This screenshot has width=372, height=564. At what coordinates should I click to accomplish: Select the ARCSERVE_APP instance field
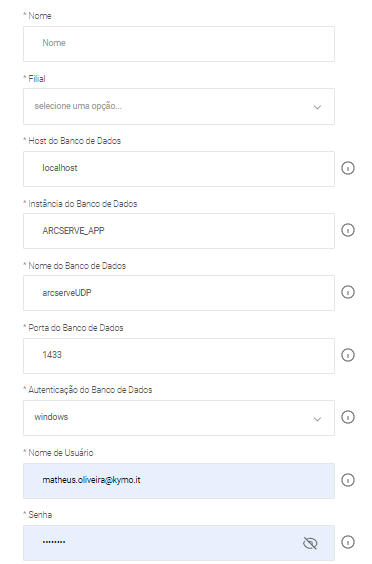coord(179,231)
